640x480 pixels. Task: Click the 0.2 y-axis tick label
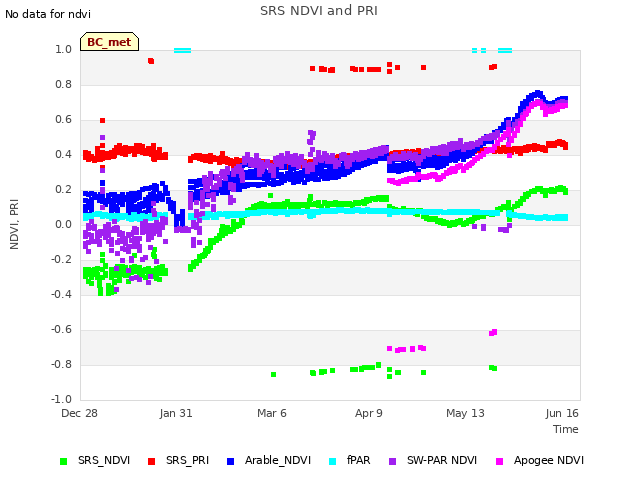tap(63, 190)
